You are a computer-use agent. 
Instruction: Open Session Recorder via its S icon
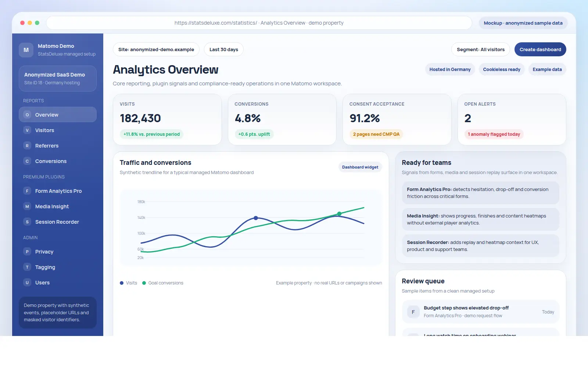(x=27, y=222)
